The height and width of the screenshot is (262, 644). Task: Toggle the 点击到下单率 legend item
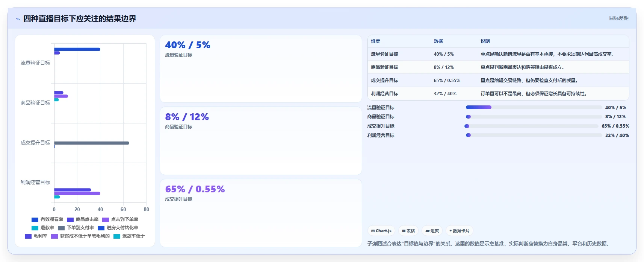120,219
